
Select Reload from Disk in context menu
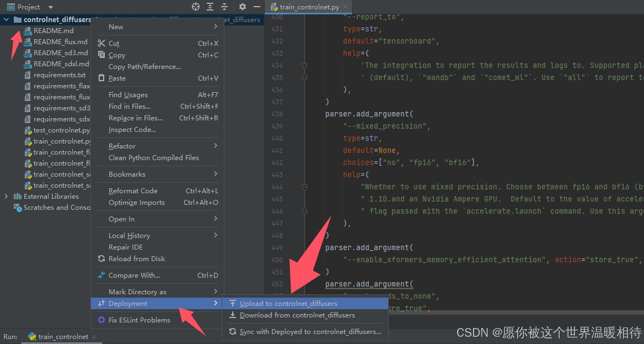click(136, 258)
